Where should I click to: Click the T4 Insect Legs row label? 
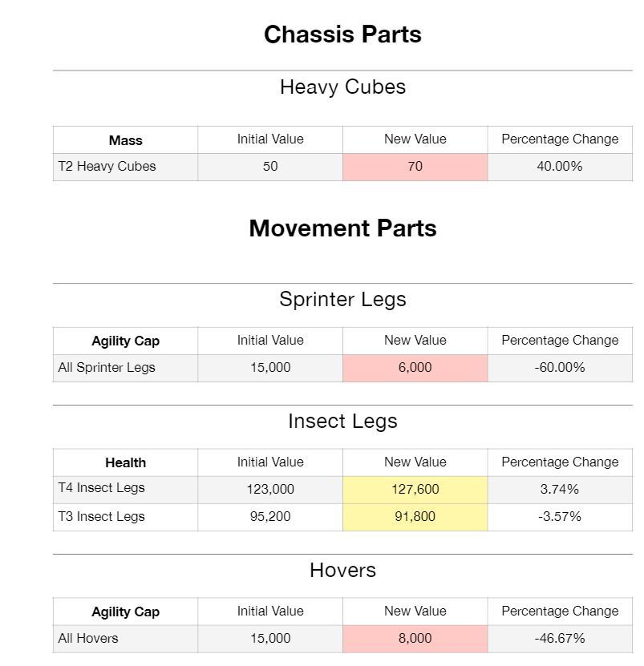101,488
